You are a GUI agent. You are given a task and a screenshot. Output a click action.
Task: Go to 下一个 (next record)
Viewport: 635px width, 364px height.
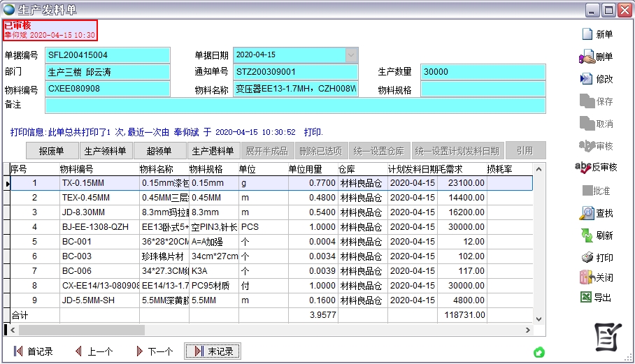[154, 351]
